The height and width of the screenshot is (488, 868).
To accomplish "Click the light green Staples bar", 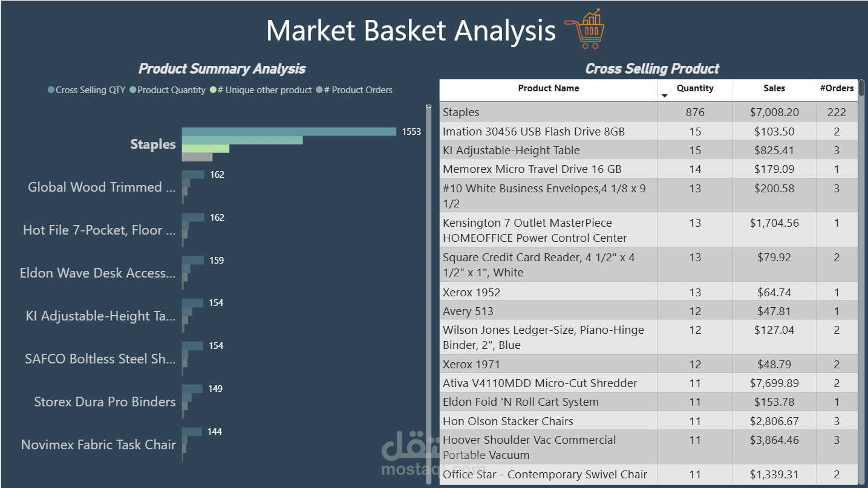I will point(206,149).
